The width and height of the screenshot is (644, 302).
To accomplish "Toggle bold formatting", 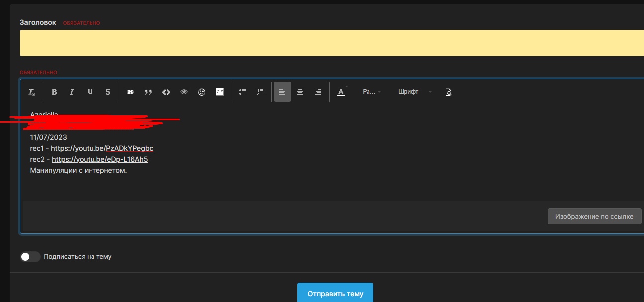I will coord(55,92).
